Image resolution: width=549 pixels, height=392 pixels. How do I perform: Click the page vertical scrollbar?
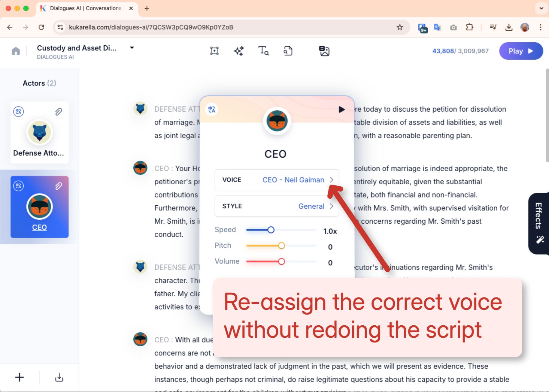point(547,116)
